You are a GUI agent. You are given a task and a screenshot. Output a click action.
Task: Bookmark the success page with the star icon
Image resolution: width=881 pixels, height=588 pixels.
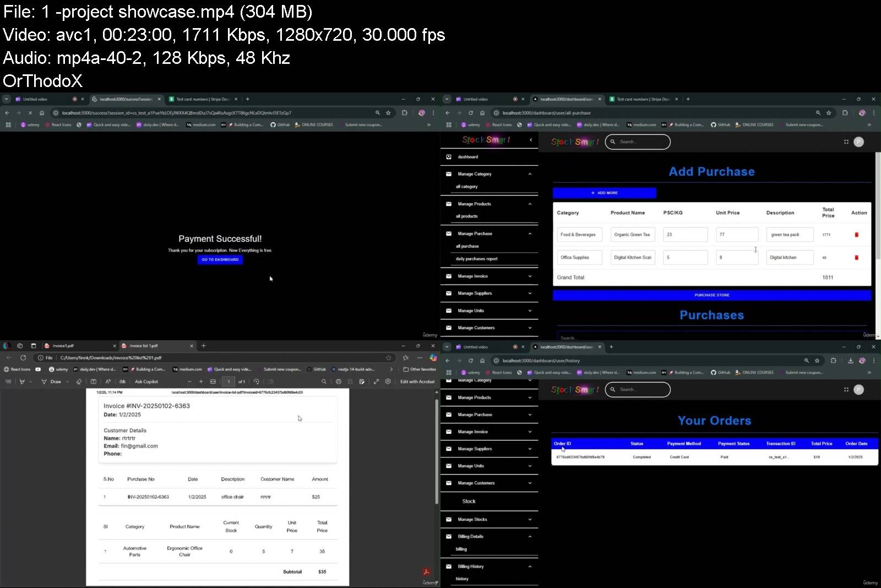coord(388,113)
